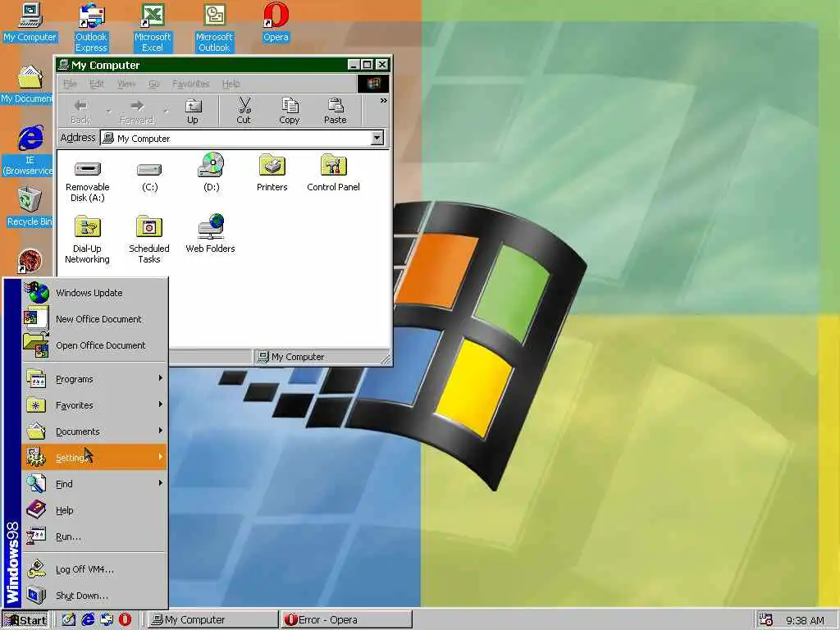Viewport: 840px width, 630px height.
Task: Click the Windows logo throbber
Action: point(373,84)
